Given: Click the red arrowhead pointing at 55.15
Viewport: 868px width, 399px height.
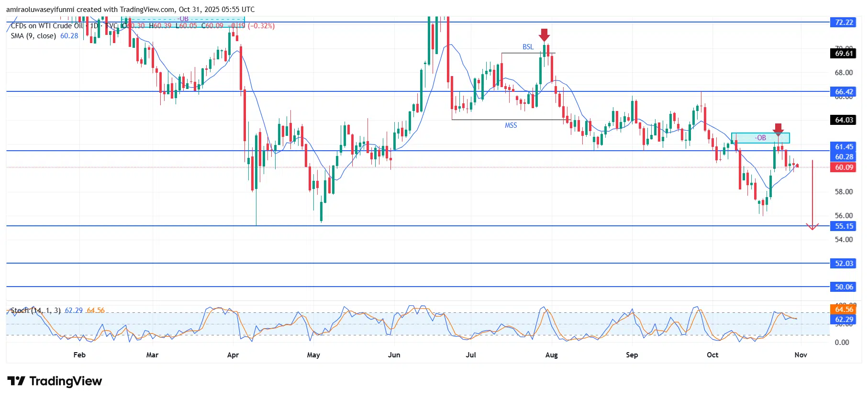Looking at the screenshot, I should pyautogui.click(x=812, y=226).
